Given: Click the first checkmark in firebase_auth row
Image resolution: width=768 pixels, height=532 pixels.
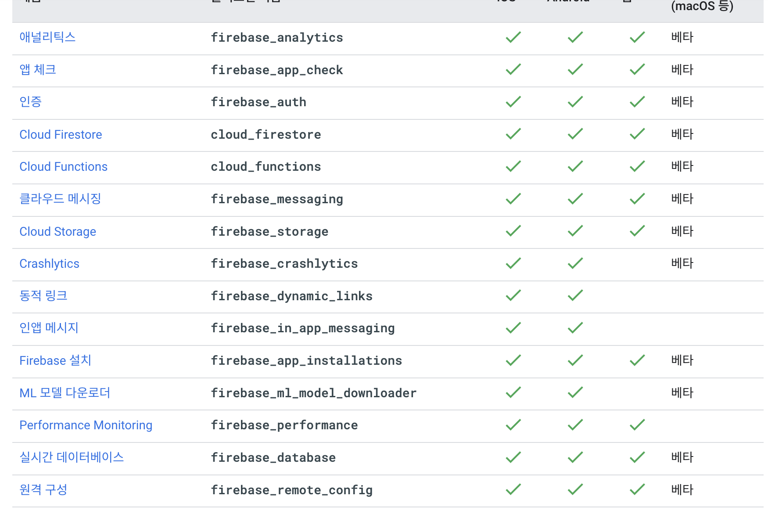Looking at the screenshot, I should click(x=513, y=102).
